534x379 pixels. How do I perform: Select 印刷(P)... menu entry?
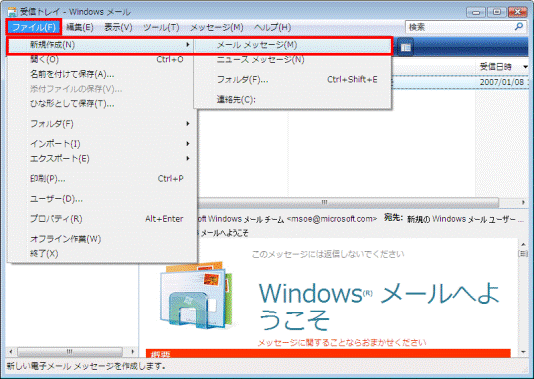tap(102, 178)
